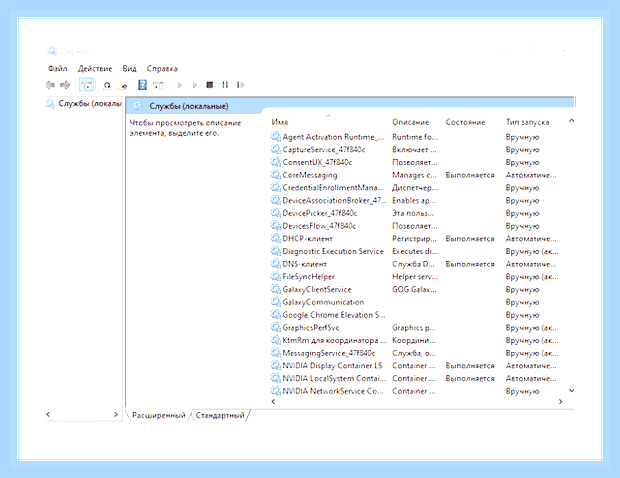Viewport: 620px width, 478px height.
Task: Click the Выполняется status in the DNS-клиент row
Action: [x=470, y=264]
